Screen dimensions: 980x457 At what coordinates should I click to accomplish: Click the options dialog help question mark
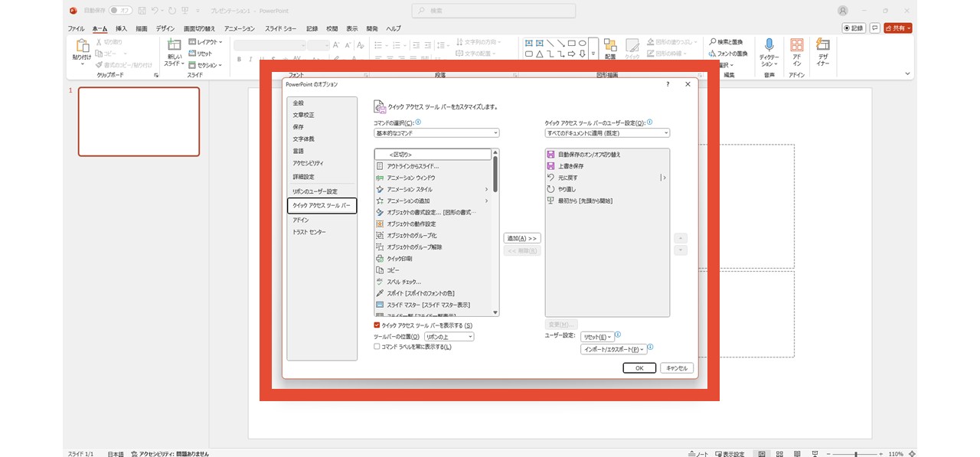coord(668,84)
